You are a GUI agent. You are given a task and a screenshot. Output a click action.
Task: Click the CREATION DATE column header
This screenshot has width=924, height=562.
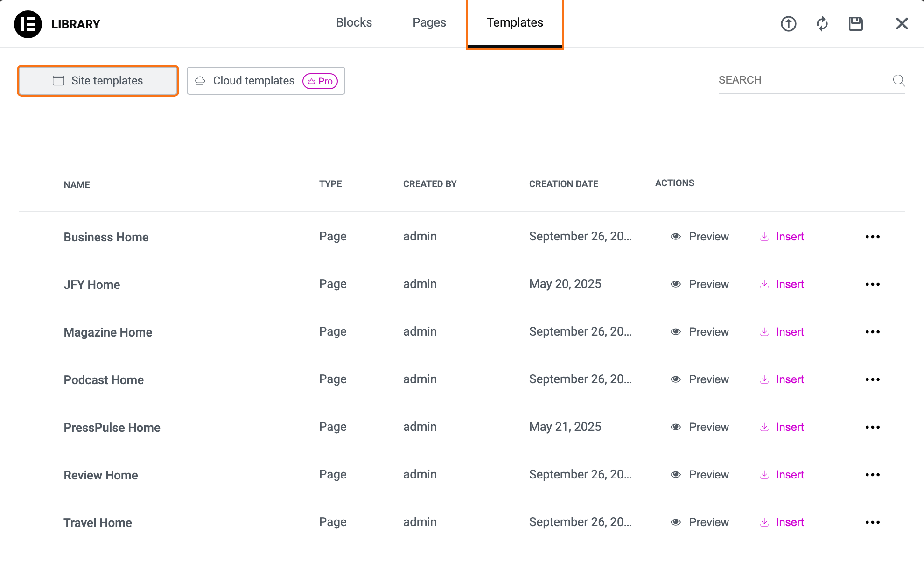click(564, 184)
